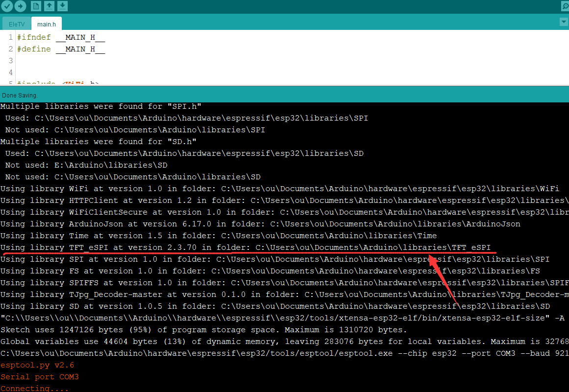Open a sketch with the Open icon
This screenshot has height=392, width=569.
point(49,6)
